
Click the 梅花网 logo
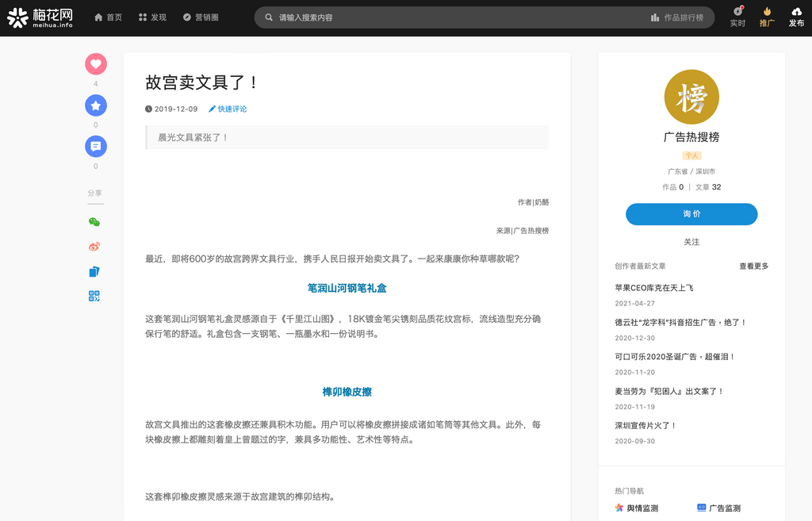point(40,17)
